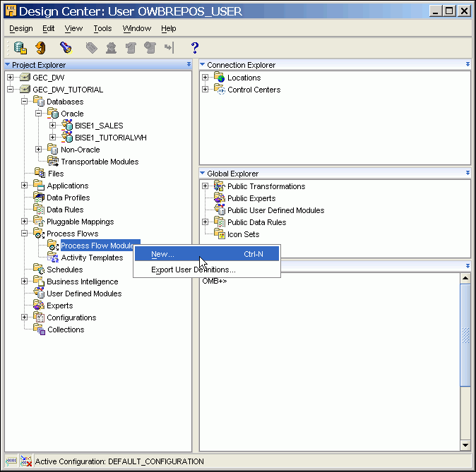The width and height of the screenshot is (476, 472).
Task: Click the Public Experts icon
Action: click(x=219, y=198)
